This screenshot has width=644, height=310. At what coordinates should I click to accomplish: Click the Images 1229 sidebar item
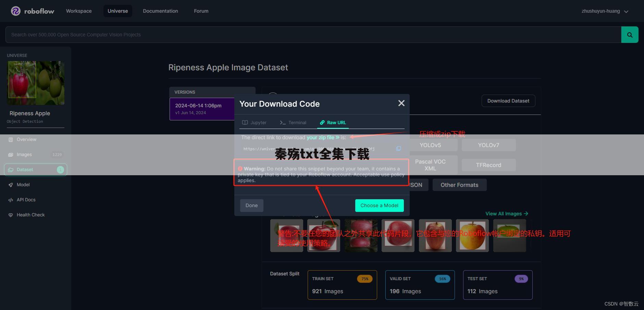pos(36,155)
